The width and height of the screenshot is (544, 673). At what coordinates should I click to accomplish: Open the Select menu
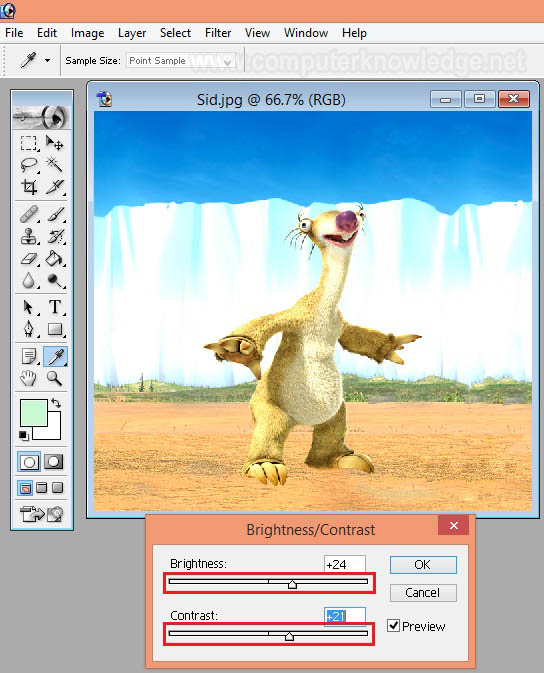pyautogui.click(x=175, y=33)
